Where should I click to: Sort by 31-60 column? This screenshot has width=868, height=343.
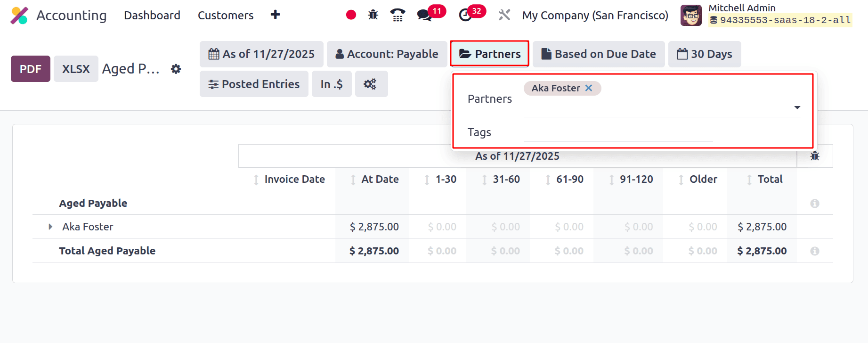(501, 180)
